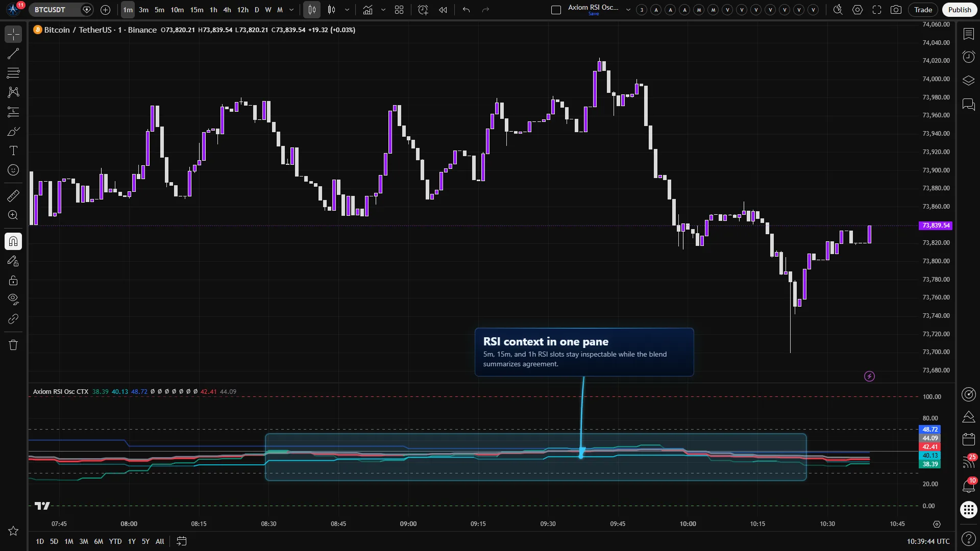
Task: Select the ruler measure tool
Action: pos(13,195)
